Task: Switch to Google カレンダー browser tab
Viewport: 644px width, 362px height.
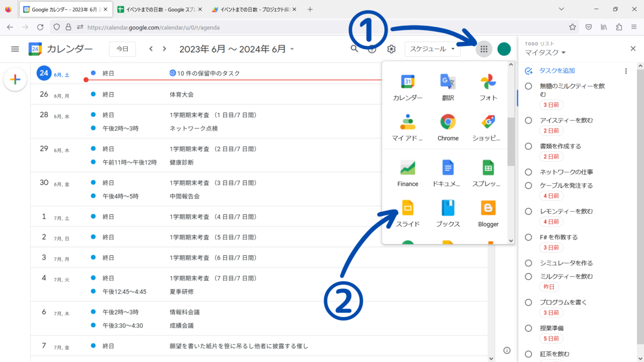Action: (67, 9)
